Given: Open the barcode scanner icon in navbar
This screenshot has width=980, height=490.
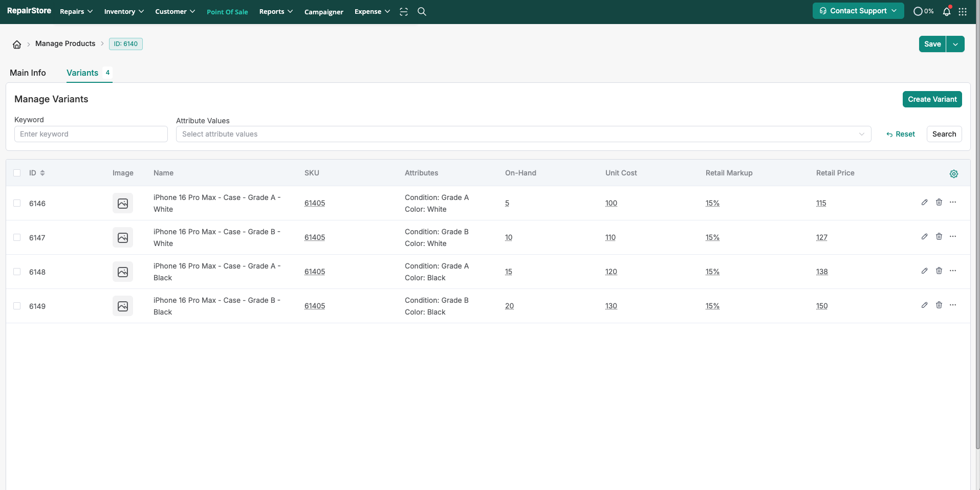Looking at the screenshot, I should point(404,12).
